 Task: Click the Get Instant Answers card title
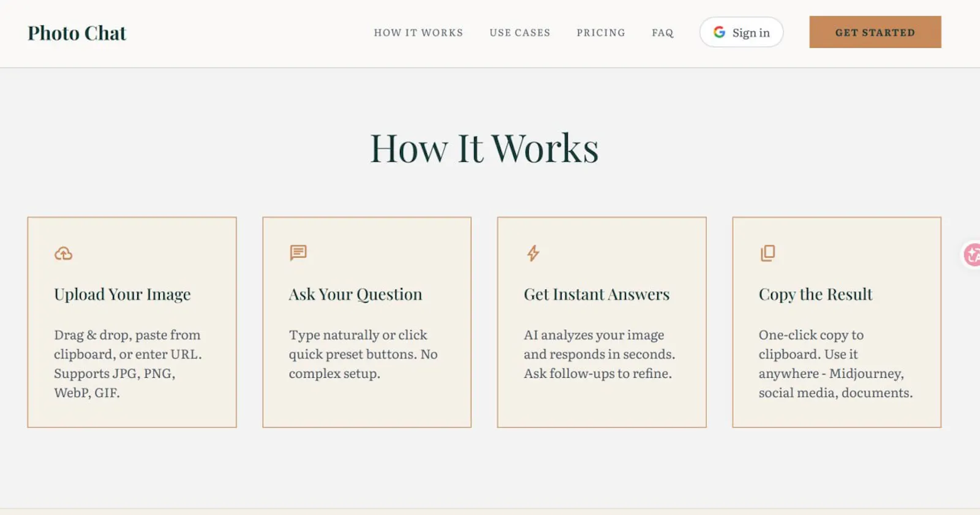tap(597, 295)
